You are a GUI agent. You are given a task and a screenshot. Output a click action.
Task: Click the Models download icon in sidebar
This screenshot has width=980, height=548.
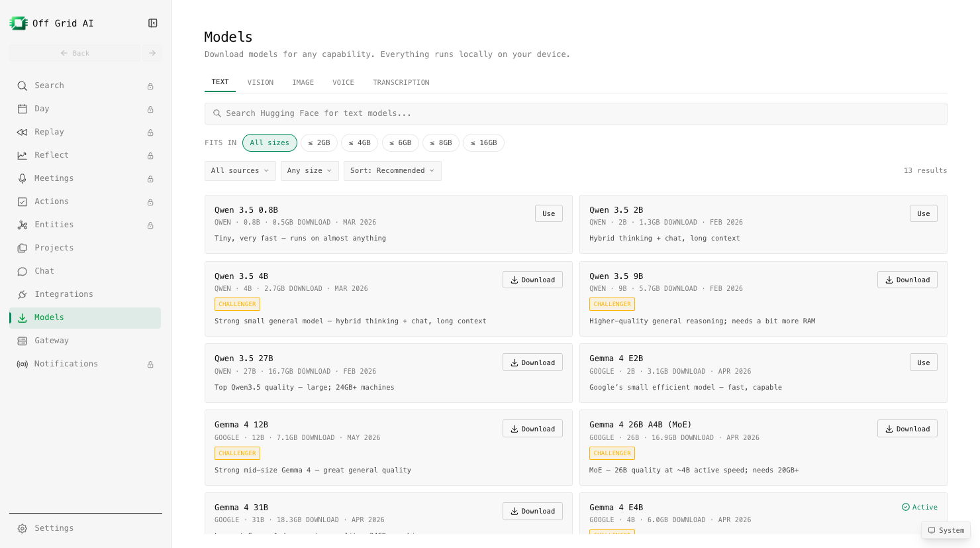tap(23, 317)
